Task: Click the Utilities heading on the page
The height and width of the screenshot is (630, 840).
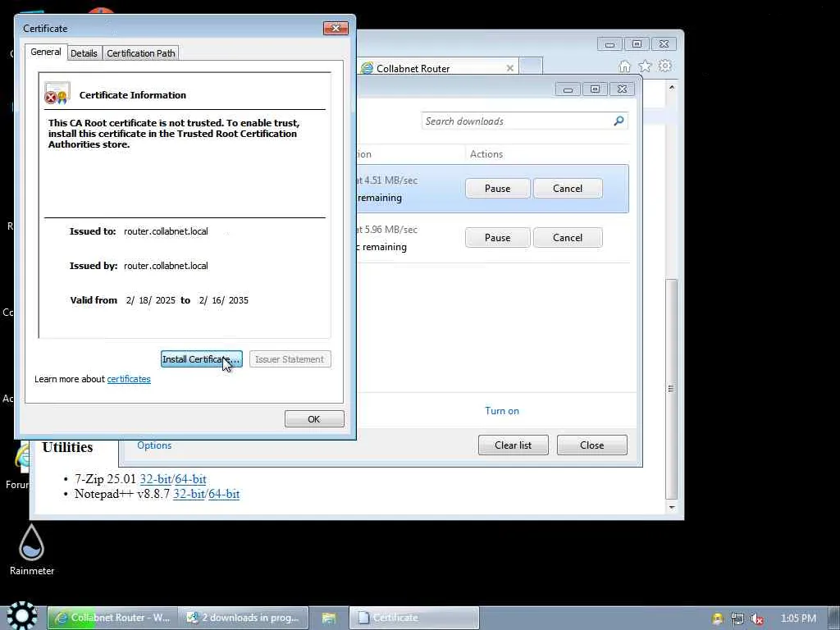Action: 67,447
